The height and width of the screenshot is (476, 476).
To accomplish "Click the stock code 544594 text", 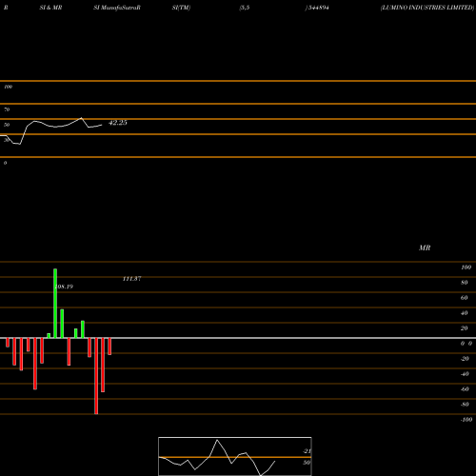I will point(318,8).
